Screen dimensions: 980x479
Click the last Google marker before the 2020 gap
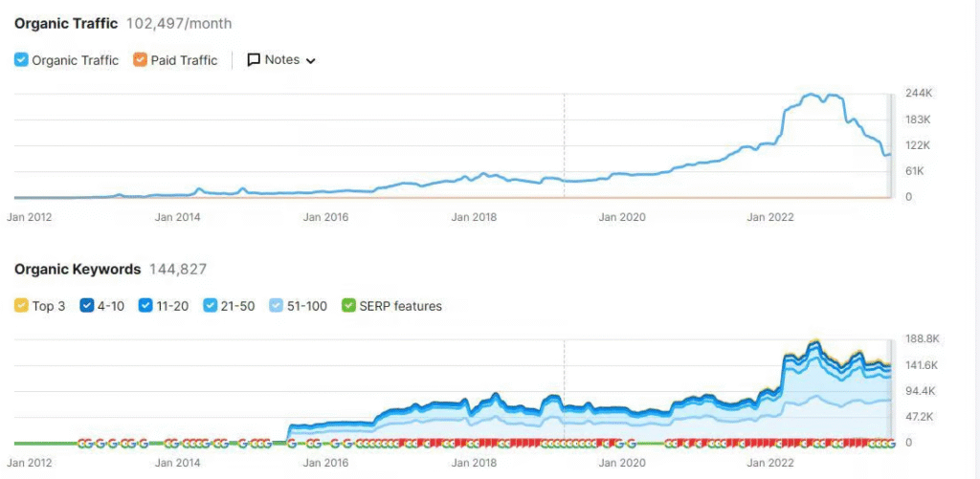pyautogui.click(x=631, y=444)
